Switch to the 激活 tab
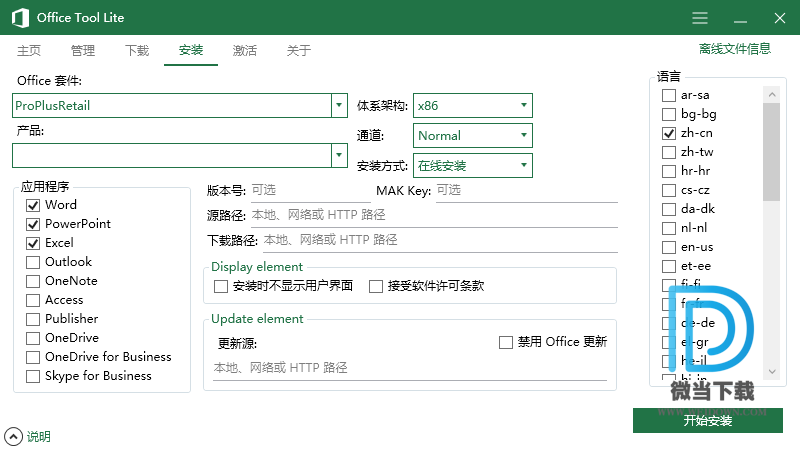The height and width of the screenshot is (450, 800). pos(245,51)
